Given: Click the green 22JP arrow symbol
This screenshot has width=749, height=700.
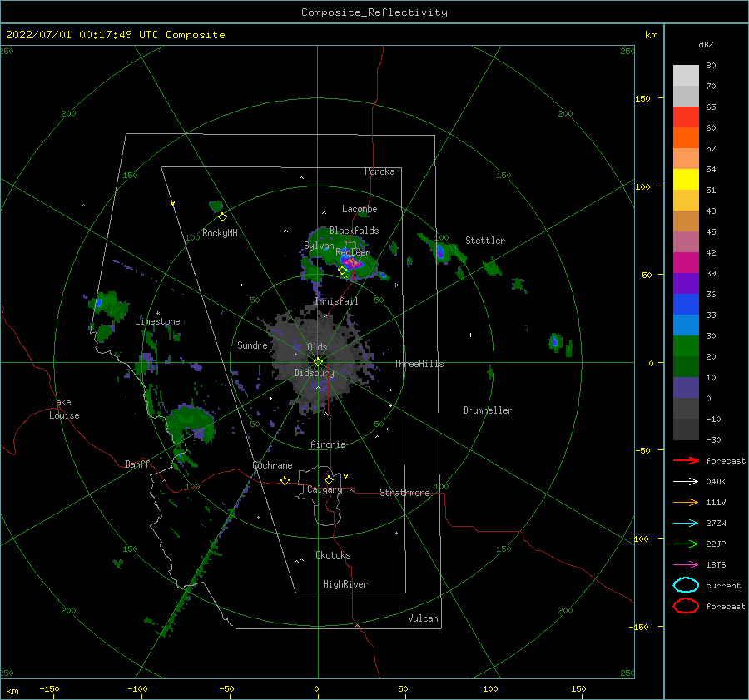Looking at the screenshot, I should point(686,544).
